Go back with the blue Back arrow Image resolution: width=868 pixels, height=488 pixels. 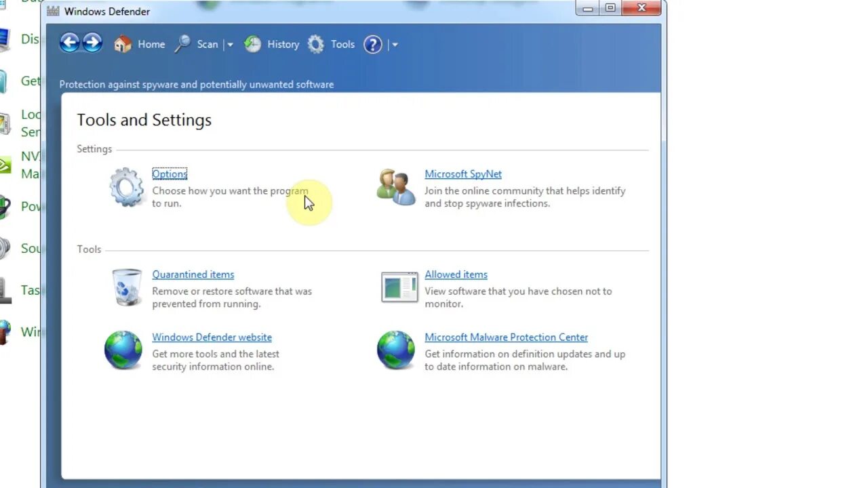[70, 43]
